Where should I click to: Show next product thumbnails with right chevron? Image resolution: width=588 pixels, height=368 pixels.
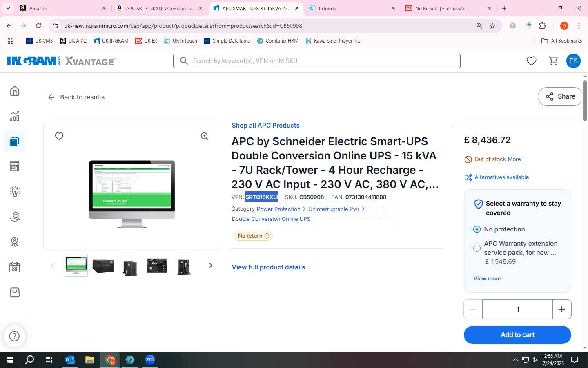(x=211, y=265)
